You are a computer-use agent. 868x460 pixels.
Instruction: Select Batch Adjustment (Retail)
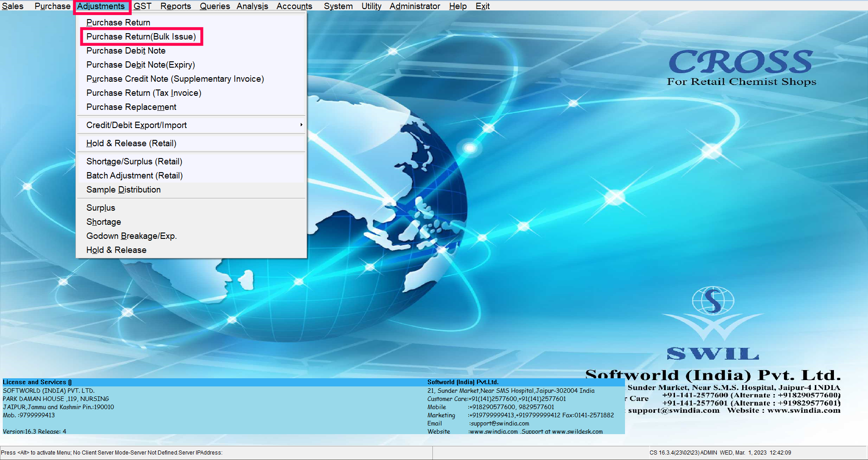(x=191, y=175)
